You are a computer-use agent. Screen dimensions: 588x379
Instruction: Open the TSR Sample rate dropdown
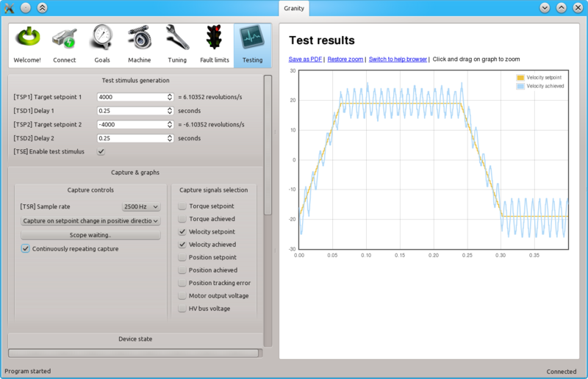click(141, 206)
